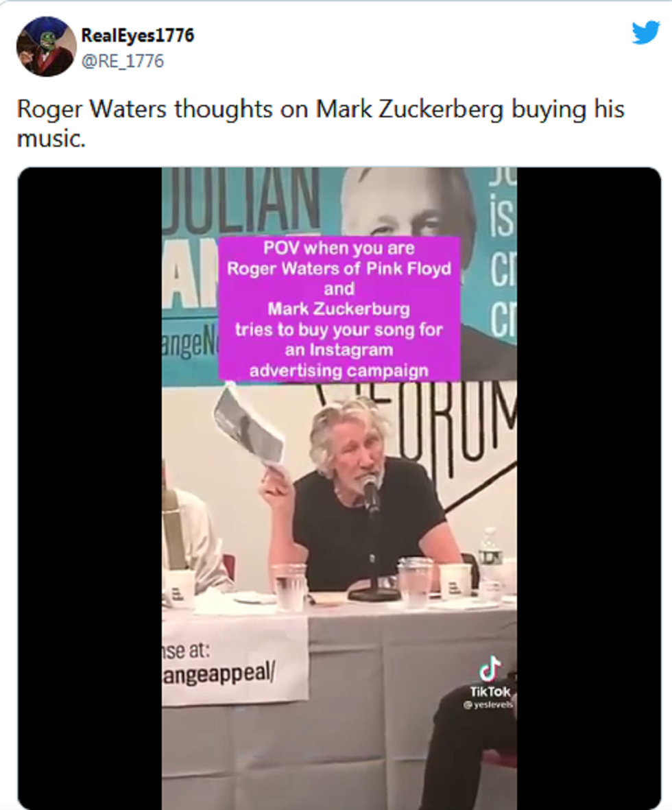
Task: Click the tweet text about Roger Waters
Action: [321, 123]
